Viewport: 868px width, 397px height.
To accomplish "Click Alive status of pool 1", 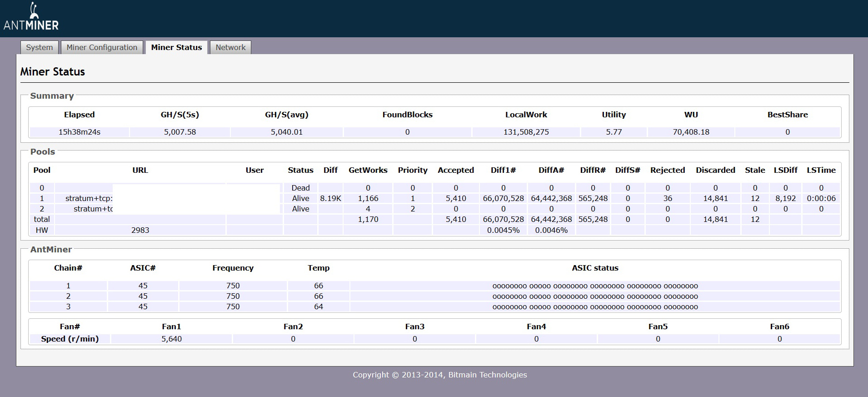I will 300,198.
